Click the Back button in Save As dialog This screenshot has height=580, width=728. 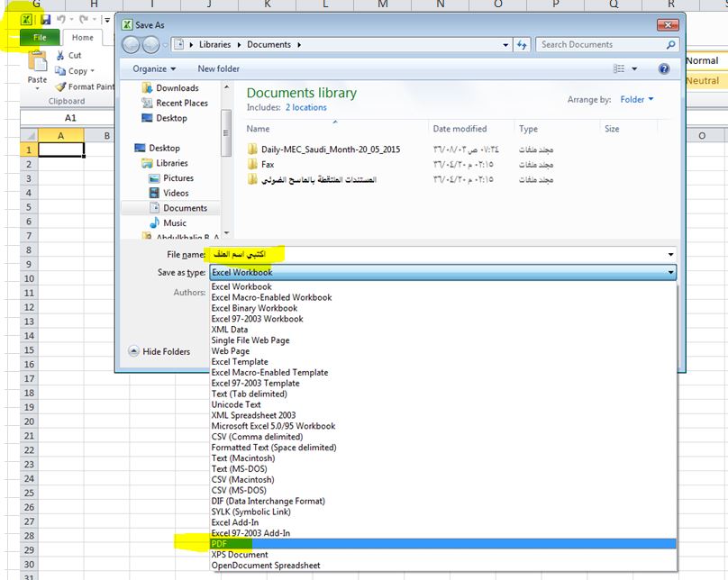click(x=131, y=45)
